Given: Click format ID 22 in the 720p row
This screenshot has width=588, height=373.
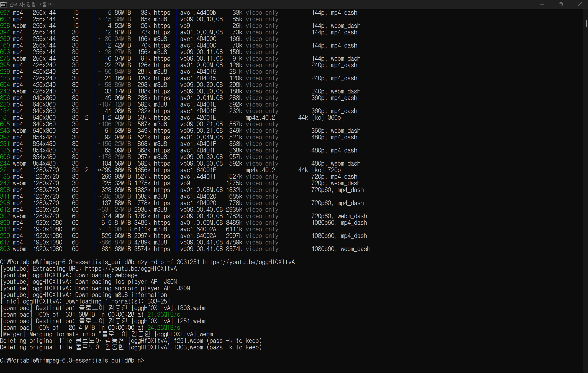Looking at the screenshot, I should click(3, 170).
